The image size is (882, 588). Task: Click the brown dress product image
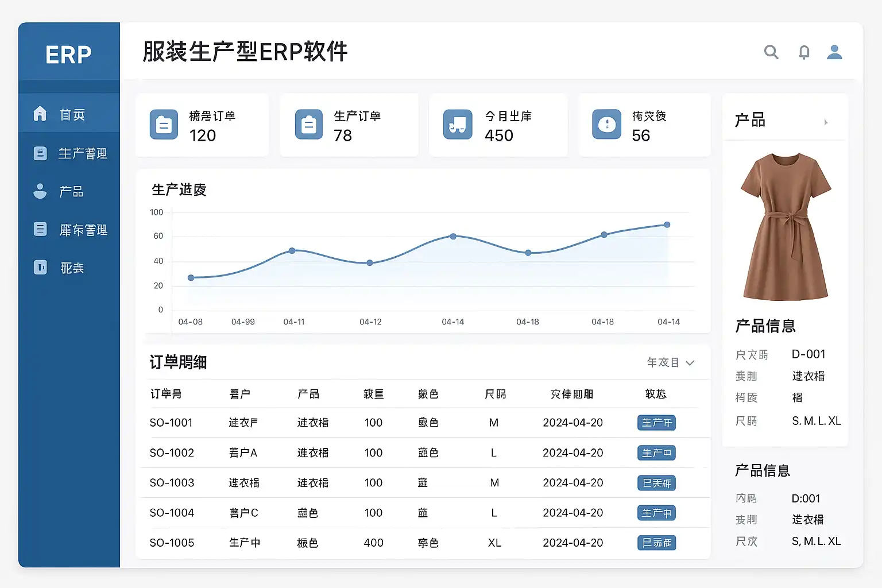coord(786,227)
